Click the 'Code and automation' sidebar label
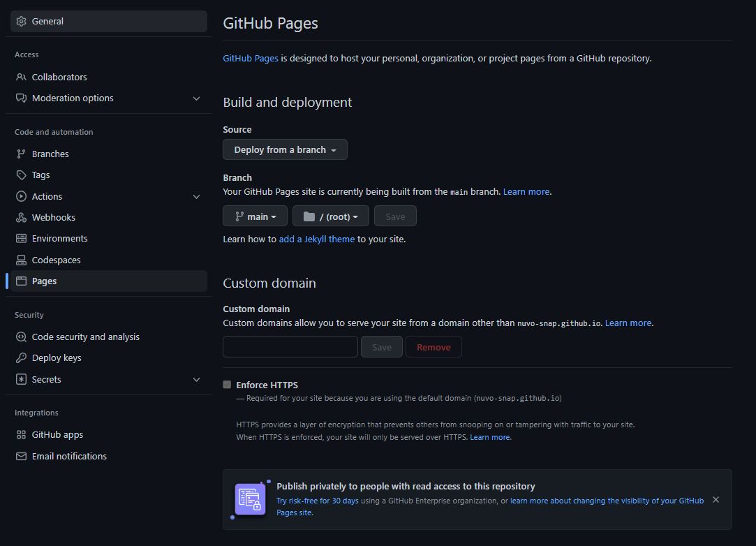The width and height of the screenshot is (756, 546). tap(54, 132)
